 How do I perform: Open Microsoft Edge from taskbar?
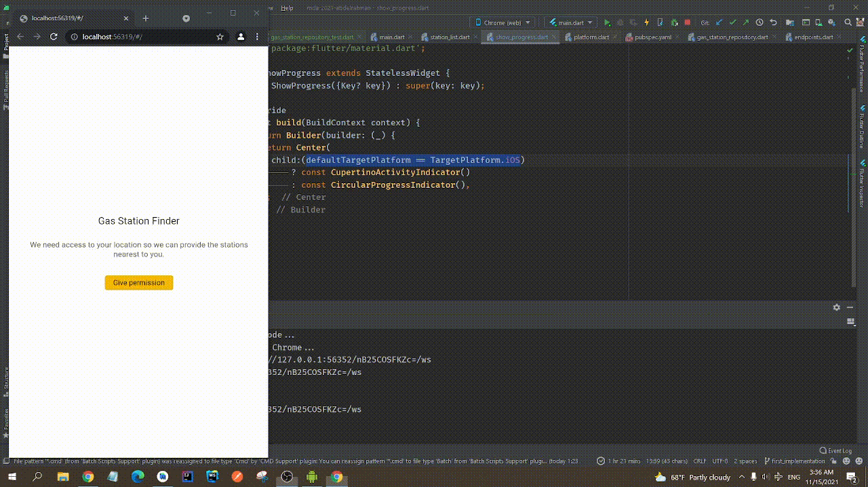pos(138,477)
